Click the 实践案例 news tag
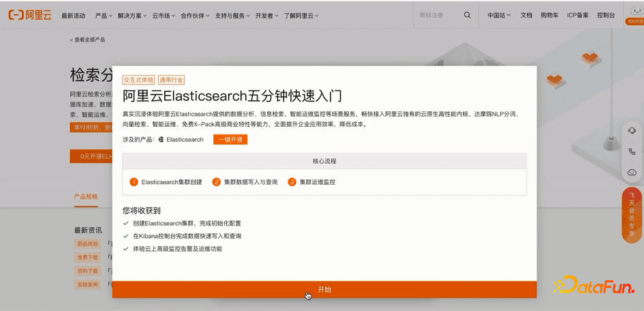 (87, 284)
